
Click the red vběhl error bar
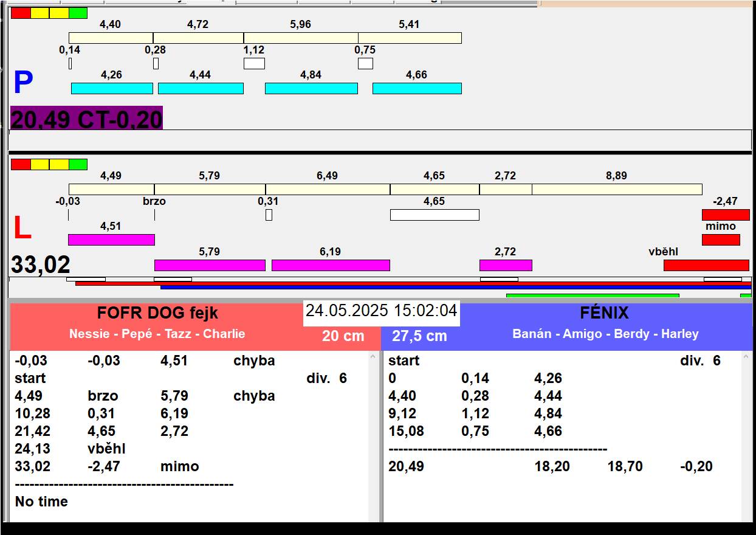706,265
